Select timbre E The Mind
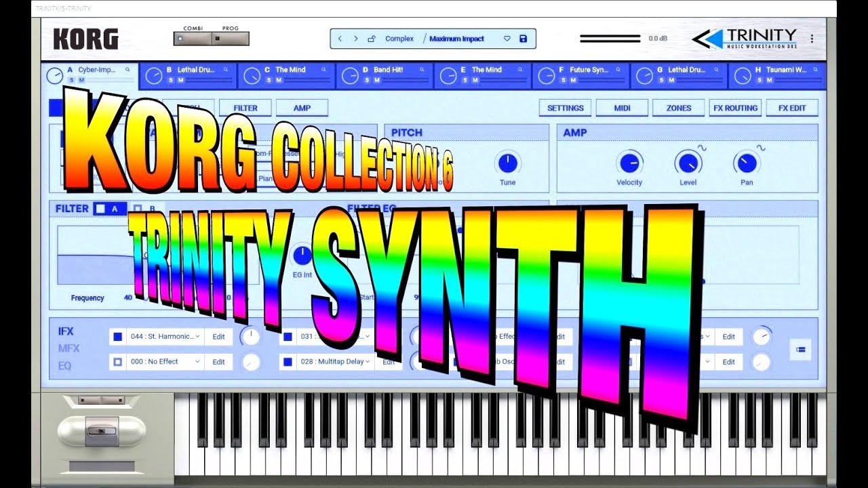 (x=483, y=75)
